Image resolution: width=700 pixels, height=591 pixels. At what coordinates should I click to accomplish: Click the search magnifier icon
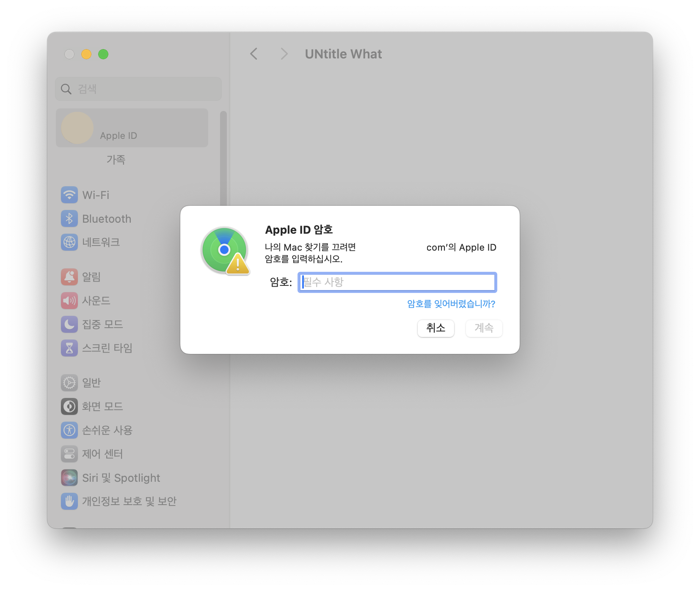66,89
